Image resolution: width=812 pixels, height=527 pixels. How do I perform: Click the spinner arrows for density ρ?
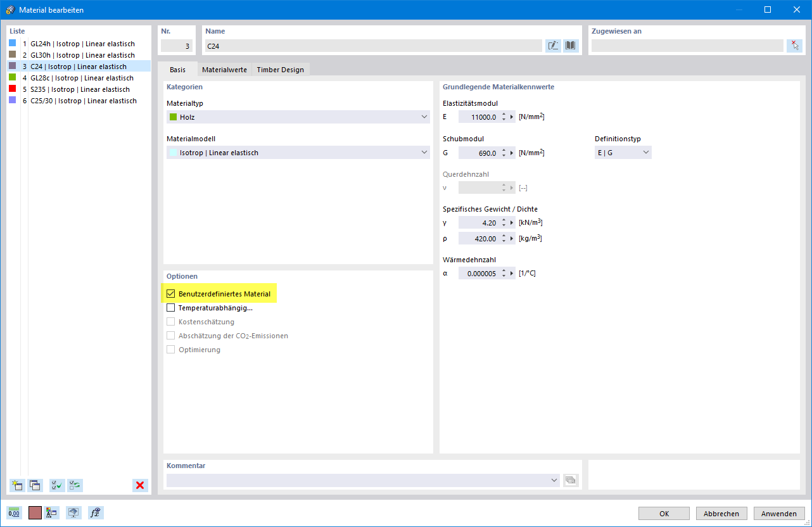(x=504, y=239)
